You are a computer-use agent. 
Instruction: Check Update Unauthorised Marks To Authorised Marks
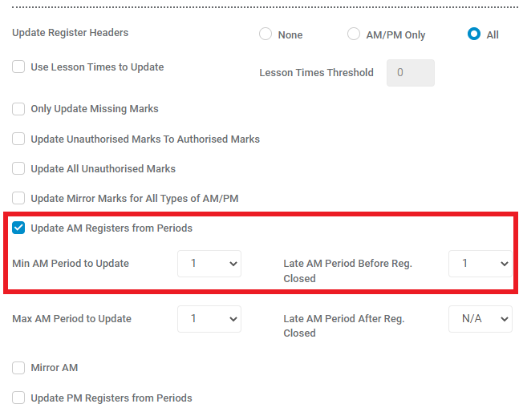pos(18,139)
